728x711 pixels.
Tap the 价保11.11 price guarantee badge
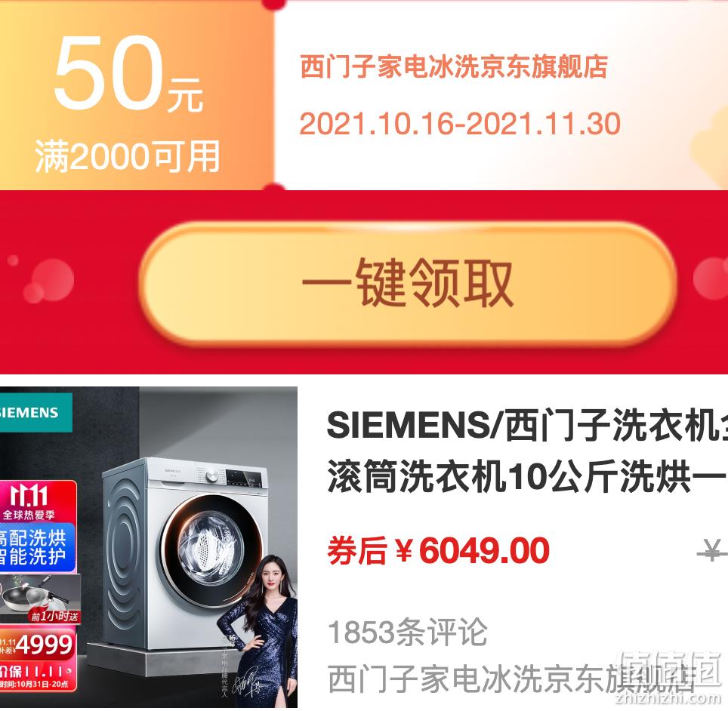pyautogui.click(x=36, y=672)
